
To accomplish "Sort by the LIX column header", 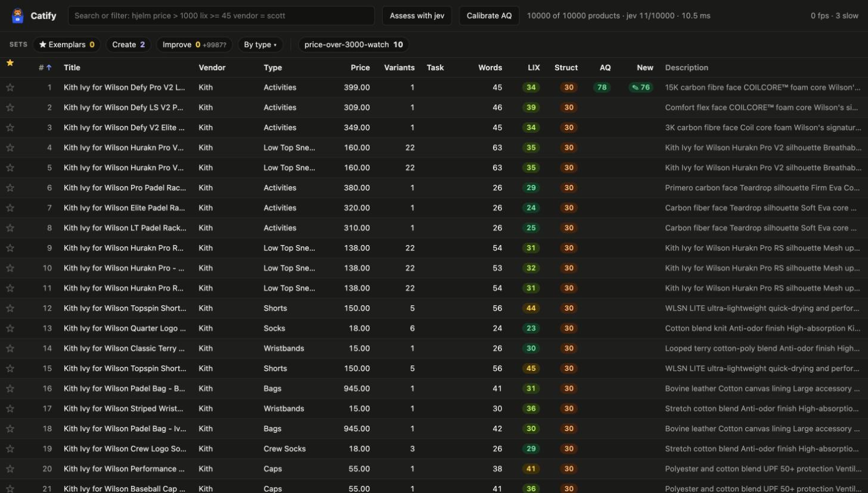I will [x=534, y=68].
